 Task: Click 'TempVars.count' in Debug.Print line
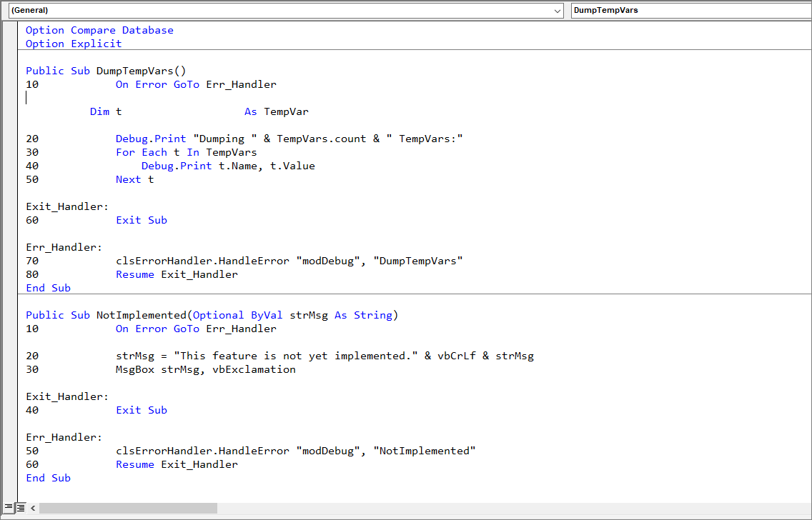(x=322, y=139)
